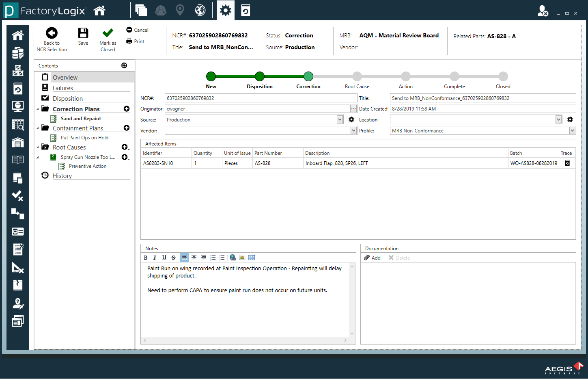The height and width of the screenshot is (390, 588).
Task: Click the Mark as Closed checkmark
Action: pos(108,33)
